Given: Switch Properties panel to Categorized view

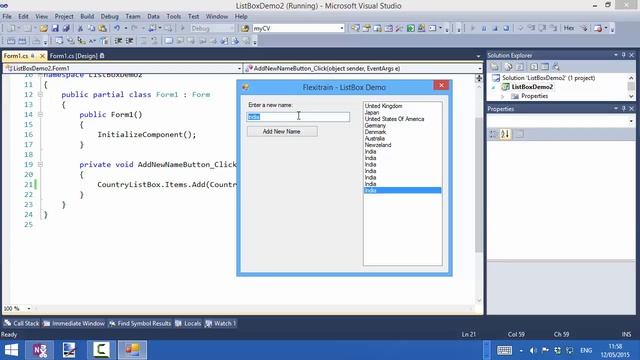Looking at the screenshot, I should 493,134.
